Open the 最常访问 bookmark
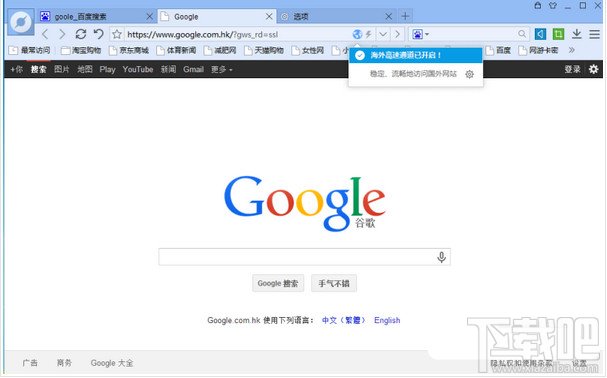607x378 pixels. click(30, 50)
